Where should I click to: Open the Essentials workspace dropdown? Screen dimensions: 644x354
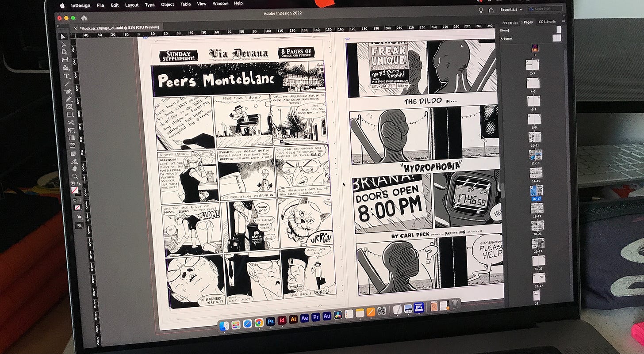(511, 9)
